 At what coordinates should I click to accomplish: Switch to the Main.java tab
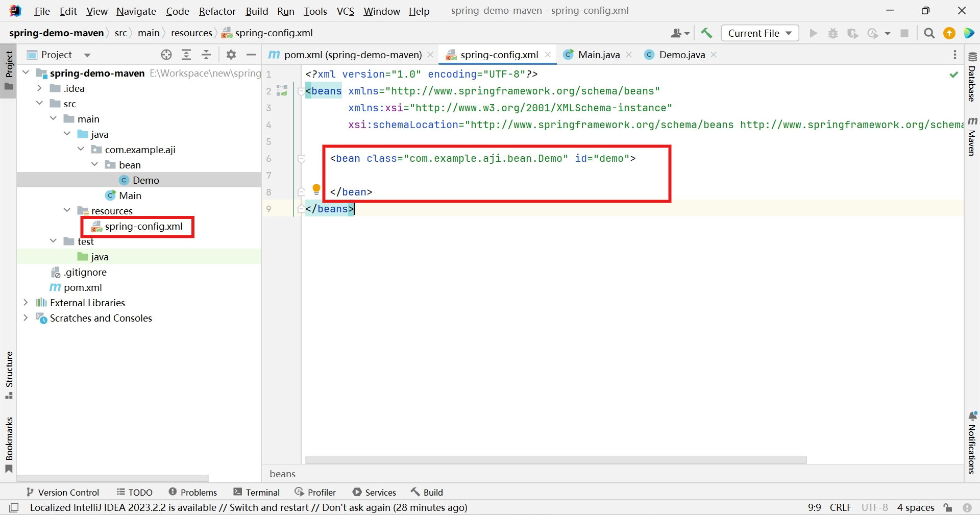[x=599, y=55]
